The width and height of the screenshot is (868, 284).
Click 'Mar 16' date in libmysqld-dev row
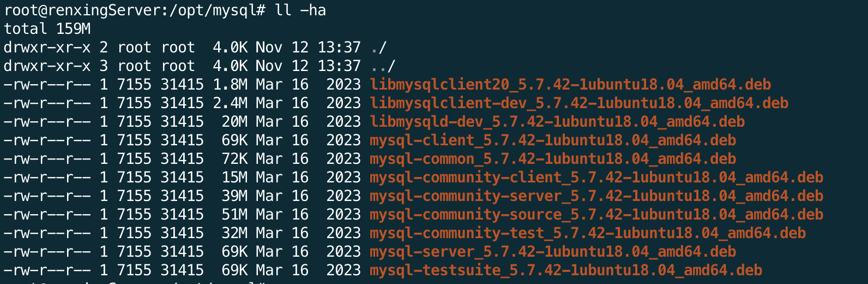click(282, 122)
